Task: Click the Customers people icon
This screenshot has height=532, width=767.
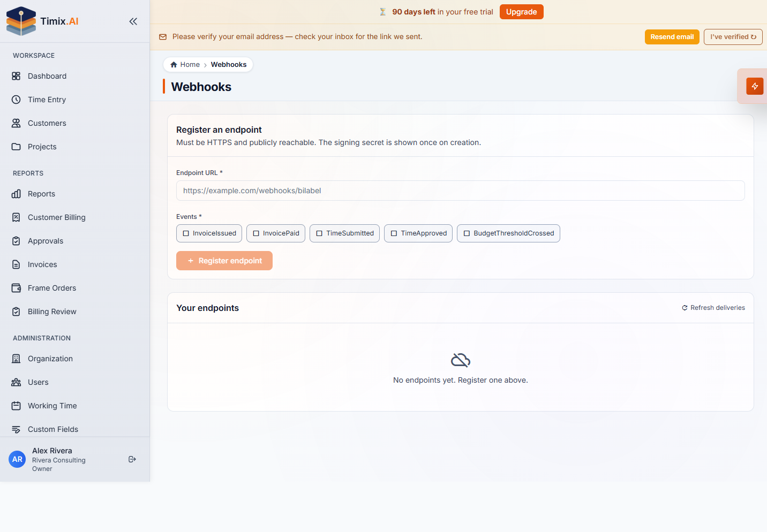Action: (x=16, y=123)
